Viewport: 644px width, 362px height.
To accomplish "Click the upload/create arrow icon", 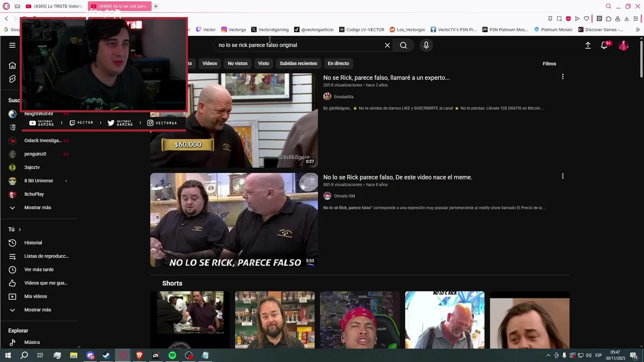I will (588, 45).
